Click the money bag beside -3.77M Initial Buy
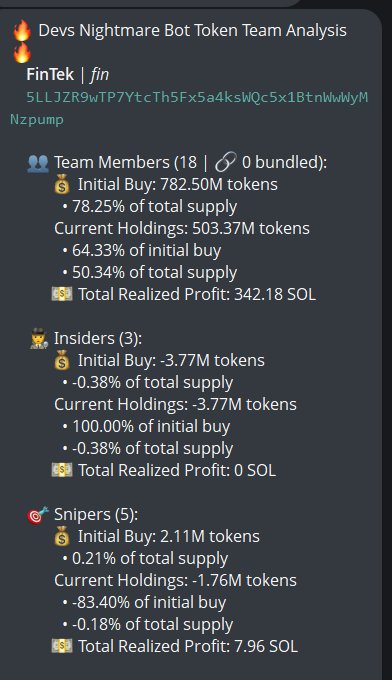392x680 pixels. [x=62, y=360]
